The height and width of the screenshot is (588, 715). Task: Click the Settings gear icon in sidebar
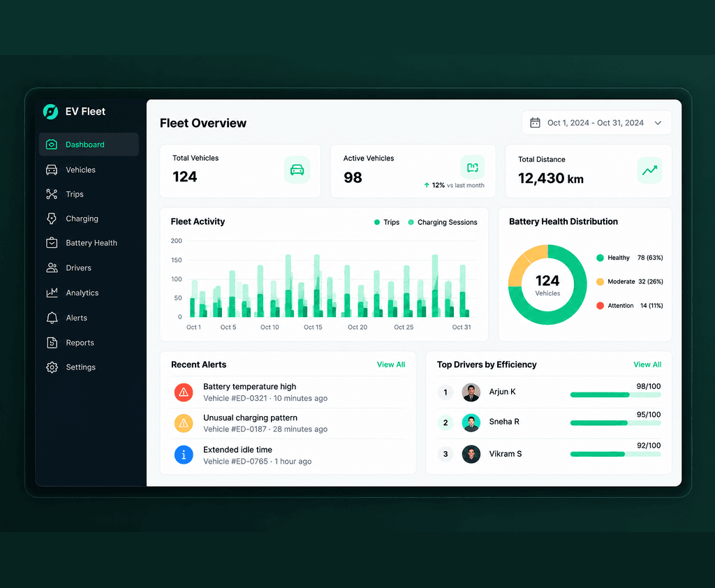point(52,367)
